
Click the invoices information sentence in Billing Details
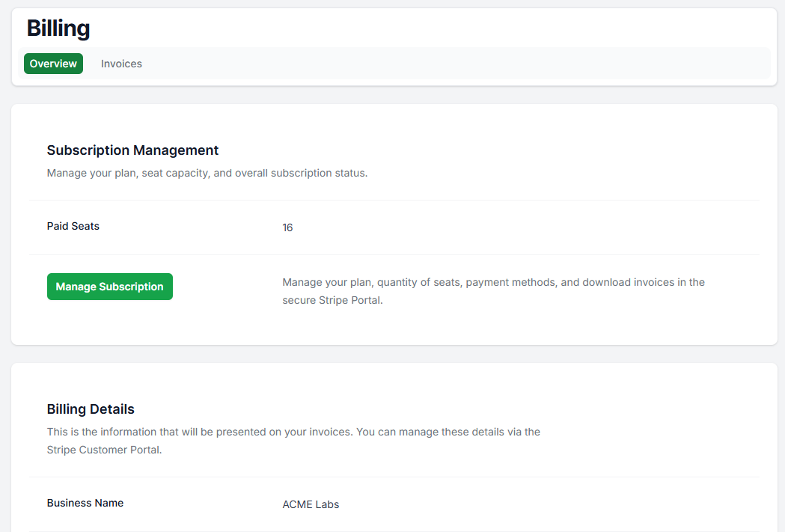coord(224,432)
